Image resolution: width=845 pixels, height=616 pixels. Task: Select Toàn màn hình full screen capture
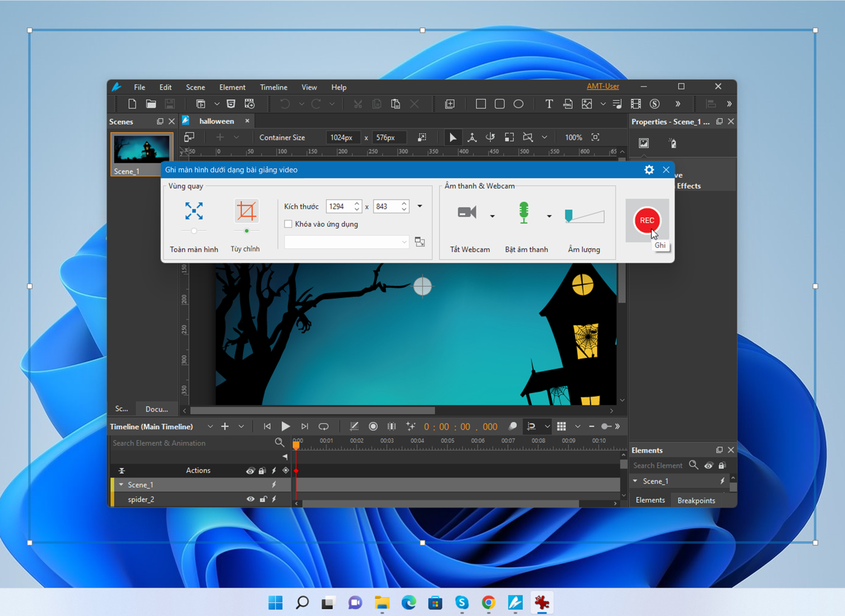pos(194,211)
